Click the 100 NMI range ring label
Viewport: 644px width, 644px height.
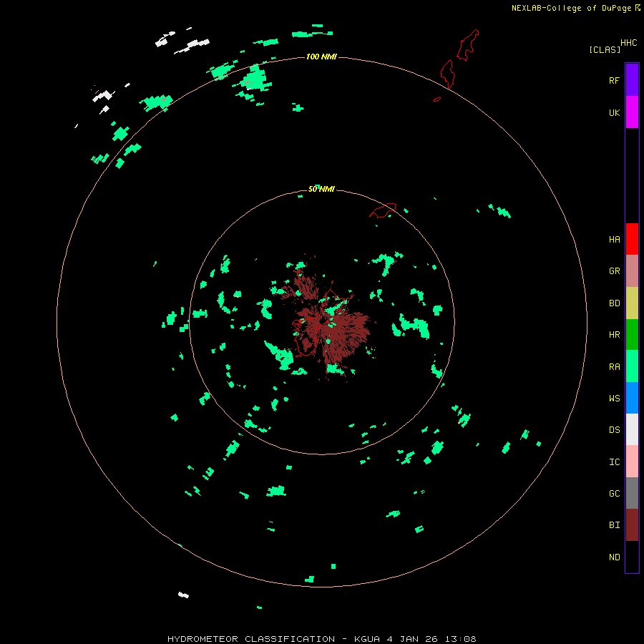tap(321, 57)
